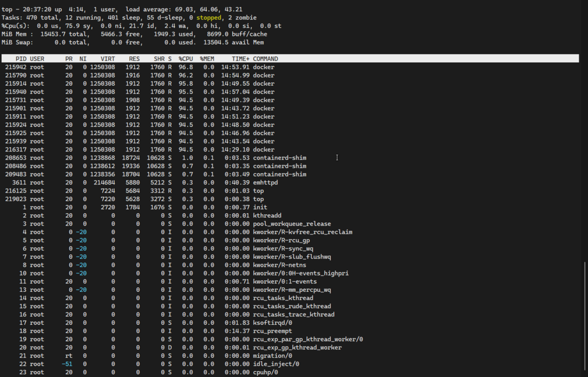The height and width of the screenshot is (377, 588).
Task: Click the containerd-shim command of PID 208653
Action: pyautogui.click(x=280, y=157)
